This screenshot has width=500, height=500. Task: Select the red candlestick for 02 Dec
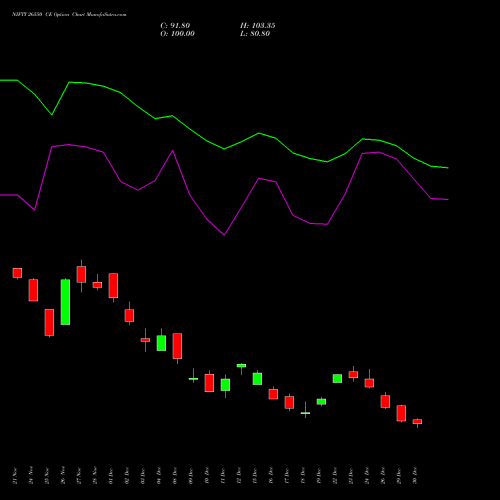[x=129, y=315]
